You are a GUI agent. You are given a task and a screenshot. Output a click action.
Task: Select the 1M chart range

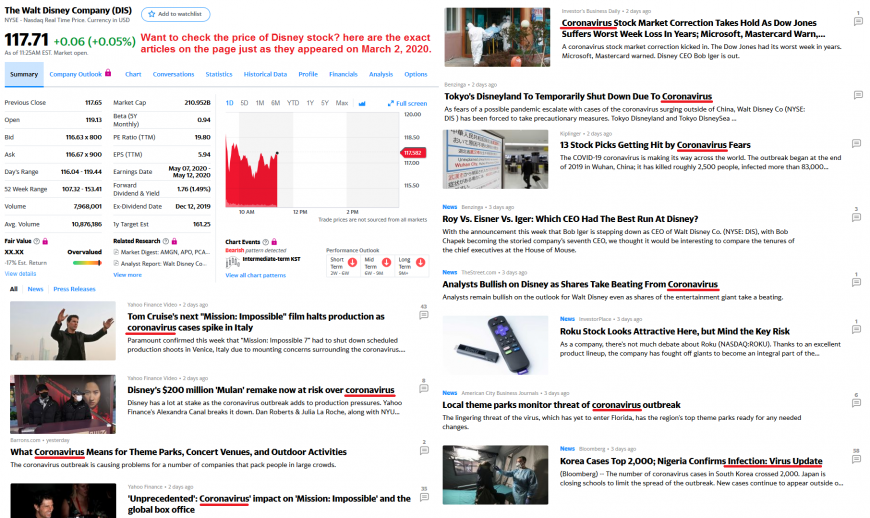tap(260, 103)
